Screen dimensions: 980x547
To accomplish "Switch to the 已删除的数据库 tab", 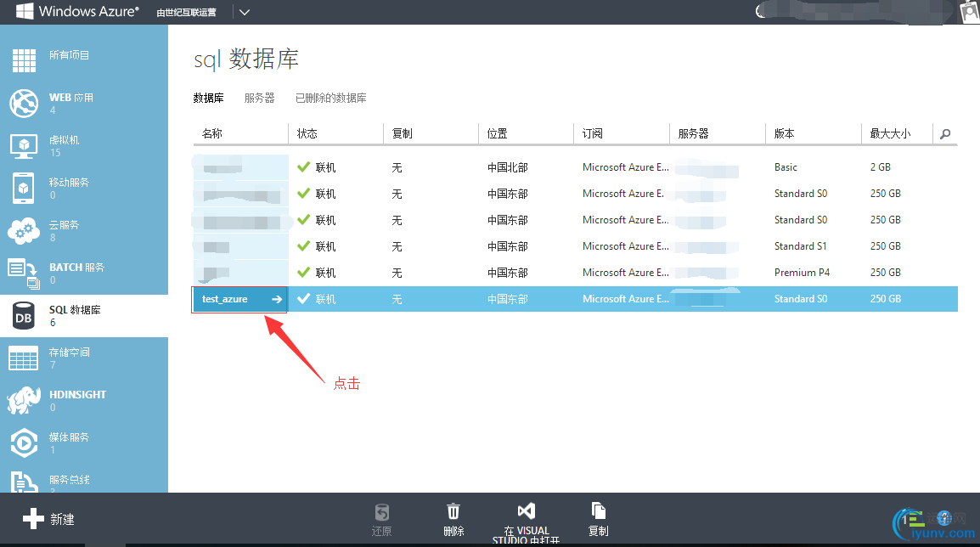I will (x=330, y=99).
